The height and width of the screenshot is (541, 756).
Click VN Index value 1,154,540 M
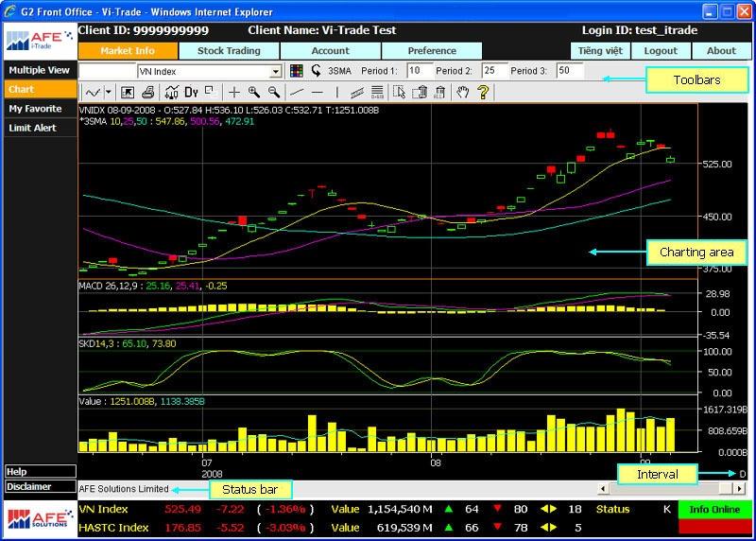coord(400,509)
